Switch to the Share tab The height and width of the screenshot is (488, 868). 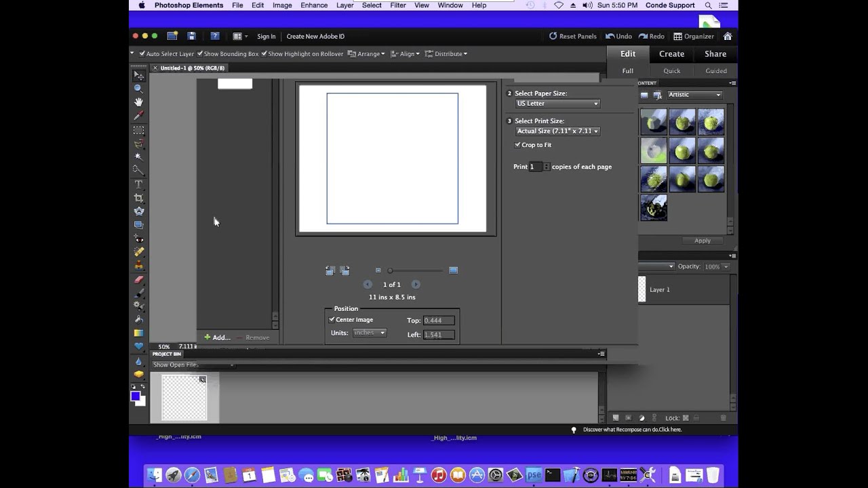click(715, 54)
